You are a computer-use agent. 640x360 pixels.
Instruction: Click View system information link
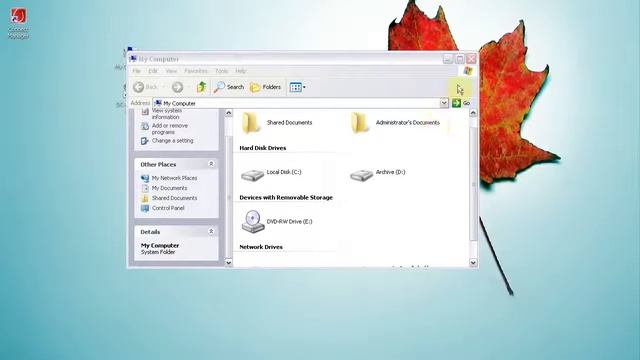pyautogui.click(x=167, y=114)
